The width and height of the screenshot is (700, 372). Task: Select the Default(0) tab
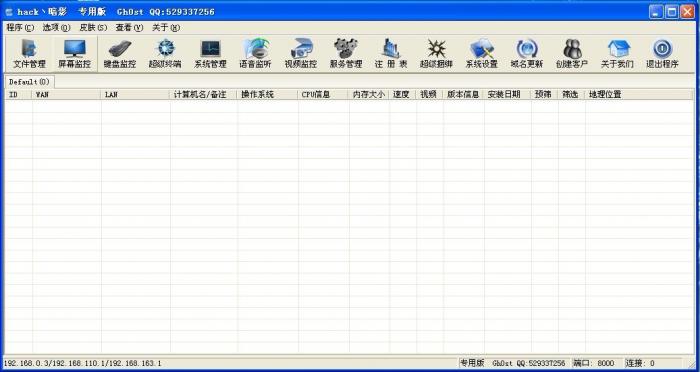pos(29,82)
